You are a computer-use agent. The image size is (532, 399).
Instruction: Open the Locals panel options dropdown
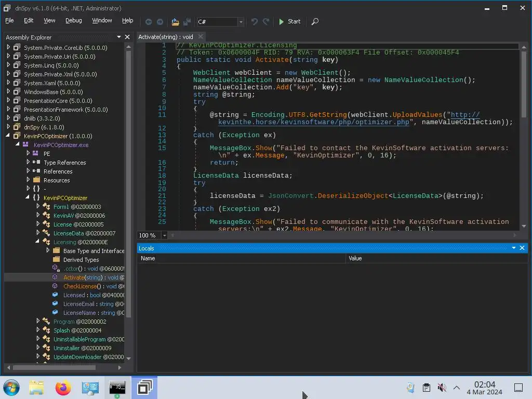point(514,248)
